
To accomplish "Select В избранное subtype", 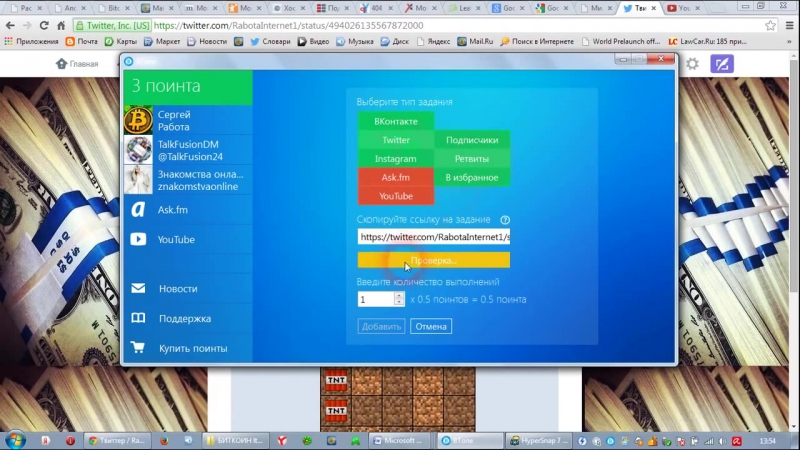I will [472, 178].
